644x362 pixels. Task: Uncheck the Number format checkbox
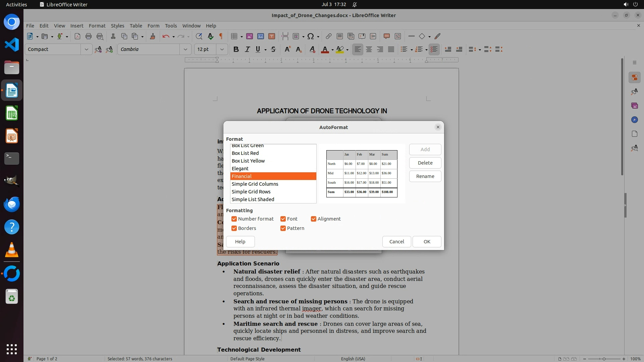coord(234,219)
